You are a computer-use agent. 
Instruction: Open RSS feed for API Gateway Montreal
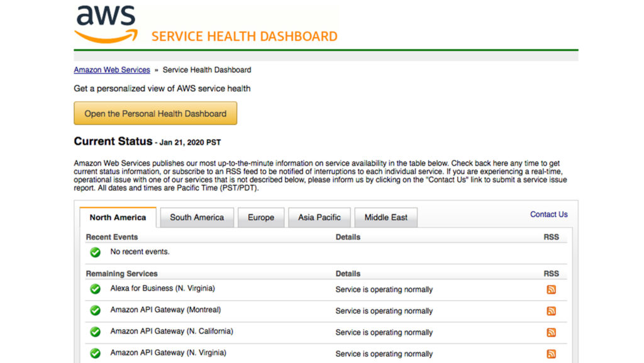click(551, 311)
